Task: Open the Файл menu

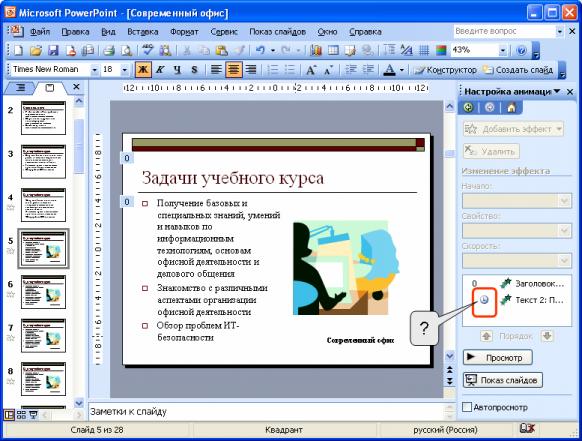Action: (40, 32)
